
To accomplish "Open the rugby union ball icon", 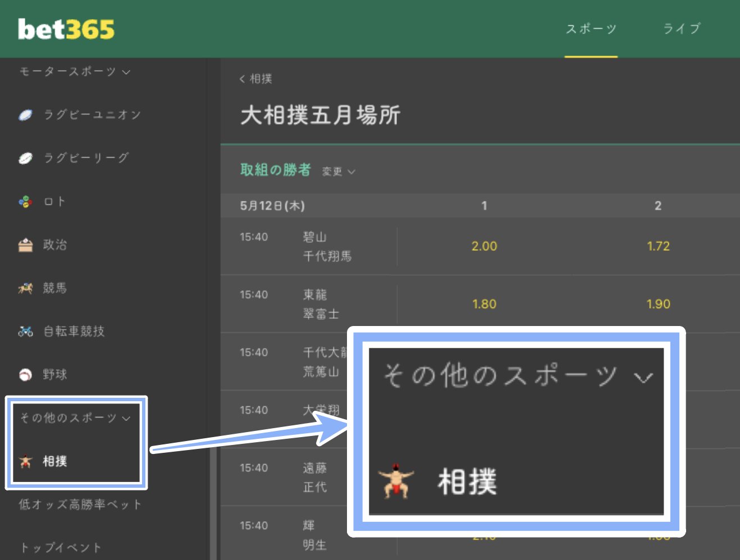I will coord(25,115).
